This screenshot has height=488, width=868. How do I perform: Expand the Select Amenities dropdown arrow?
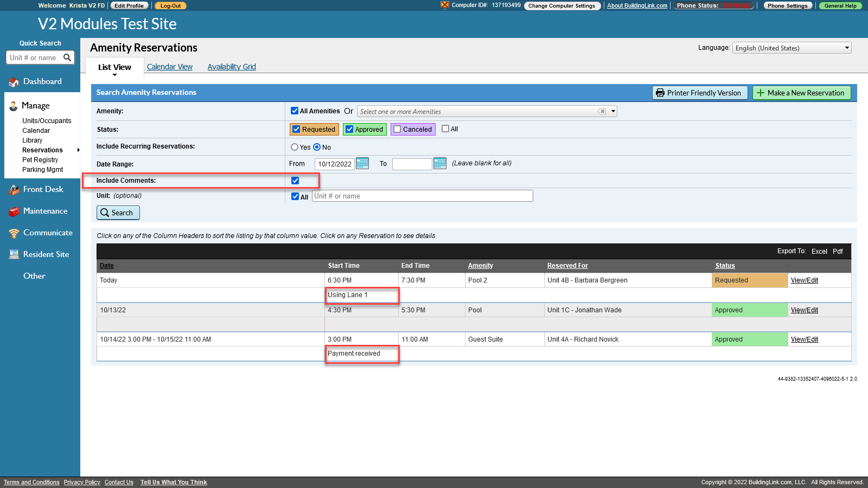(x=612, y=111)
